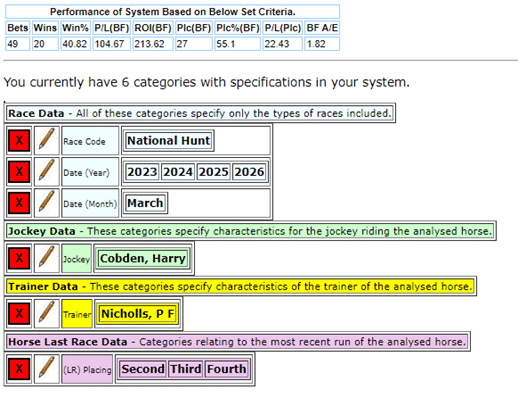Select the 2025 year value
The height and width of the screenshot is (398, 518).
click(x=214, y=172)
